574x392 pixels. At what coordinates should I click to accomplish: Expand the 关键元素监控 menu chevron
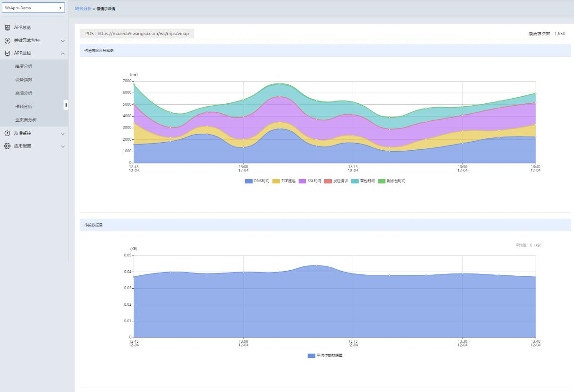click(x=63, y=41)
